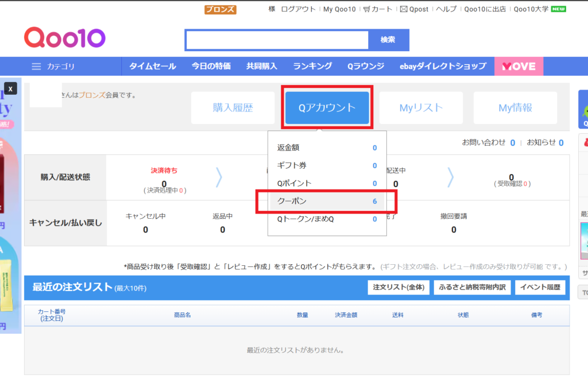Click into the search input field

click(277, 40)
